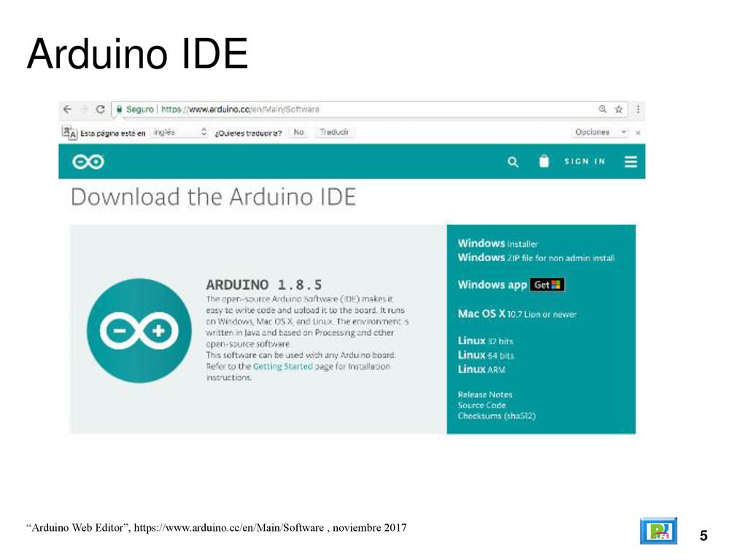Open Checksums (sha512) link
Image resolution: width=747 pixels, height=560 pixels.
point(496,416)
